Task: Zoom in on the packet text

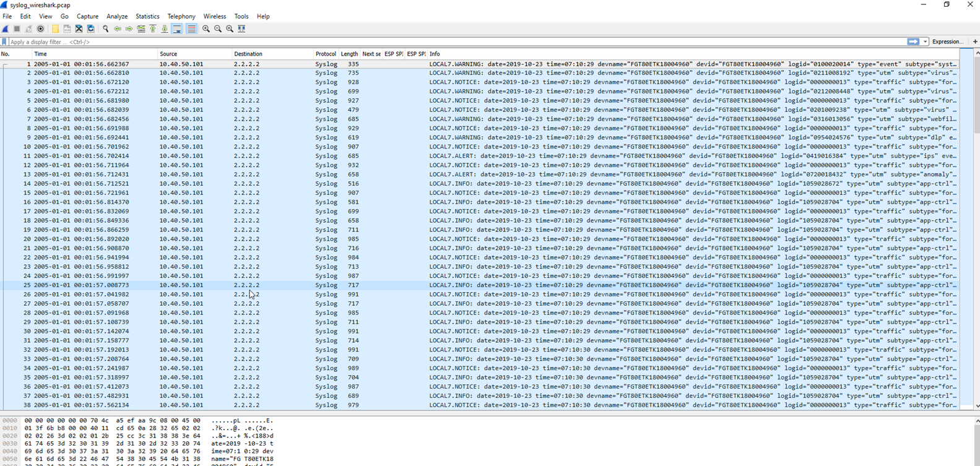Action: (206, 28)
